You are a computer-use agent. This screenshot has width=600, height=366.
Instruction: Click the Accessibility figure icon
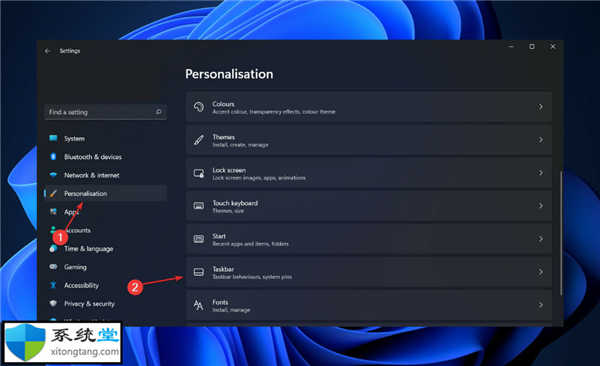pyautogui.click(x=53, y=285)
